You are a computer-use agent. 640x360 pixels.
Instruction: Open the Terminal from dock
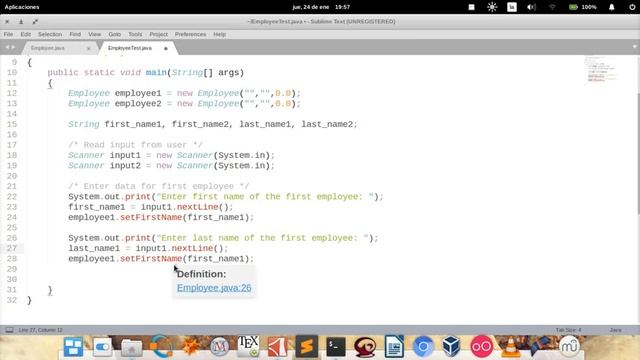click(336, 347)
